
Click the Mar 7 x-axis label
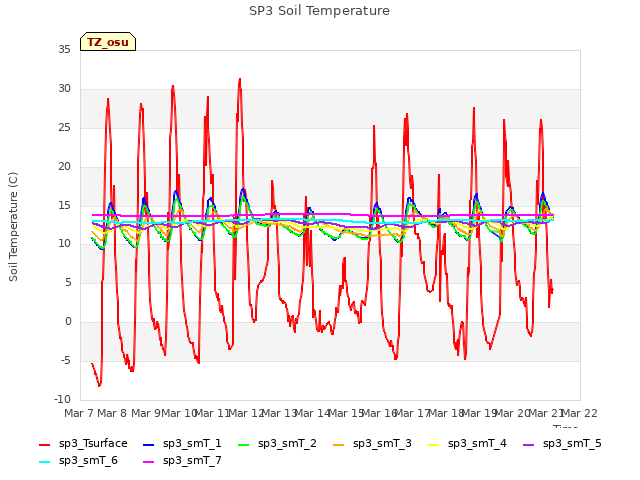click(78, 413)
